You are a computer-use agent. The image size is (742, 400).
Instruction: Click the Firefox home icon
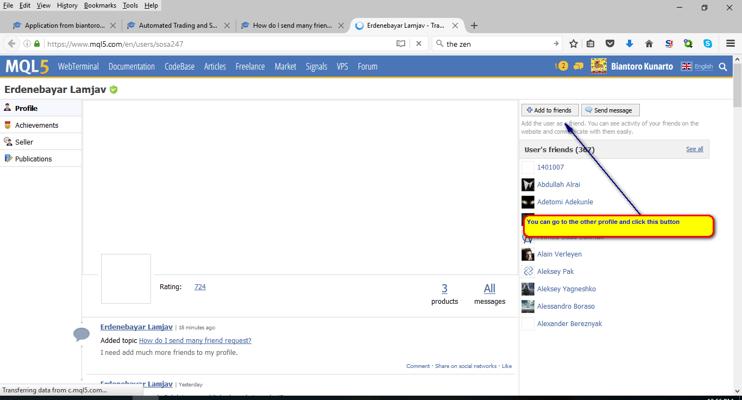[649, 44]
